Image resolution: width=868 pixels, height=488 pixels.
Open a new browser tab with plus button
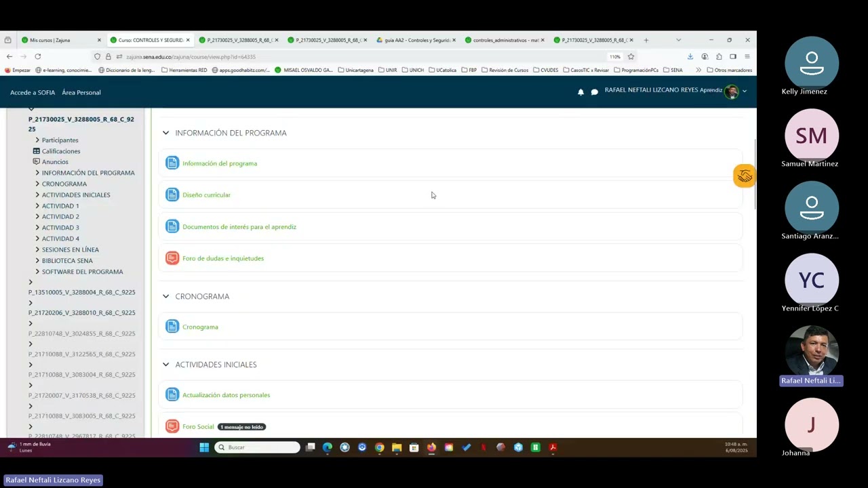pos(646,40)
